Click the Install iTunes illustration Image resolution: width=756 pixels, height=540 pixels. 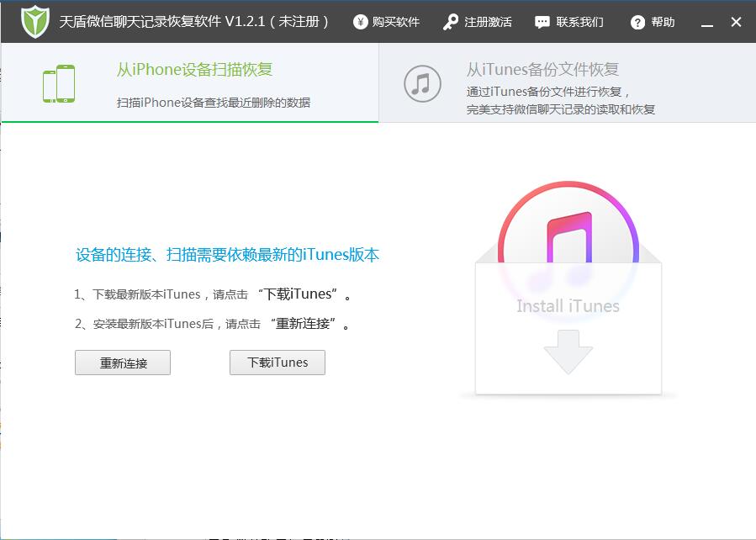pyautogui.click(x=568, y=289)
